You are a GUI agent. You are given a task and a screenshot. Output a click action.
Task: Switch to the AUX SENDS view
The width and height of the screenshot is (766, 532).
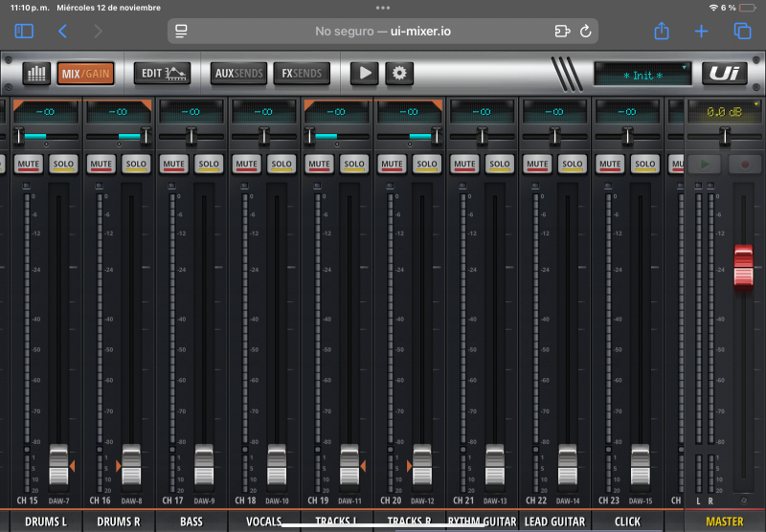click(238, 74)
